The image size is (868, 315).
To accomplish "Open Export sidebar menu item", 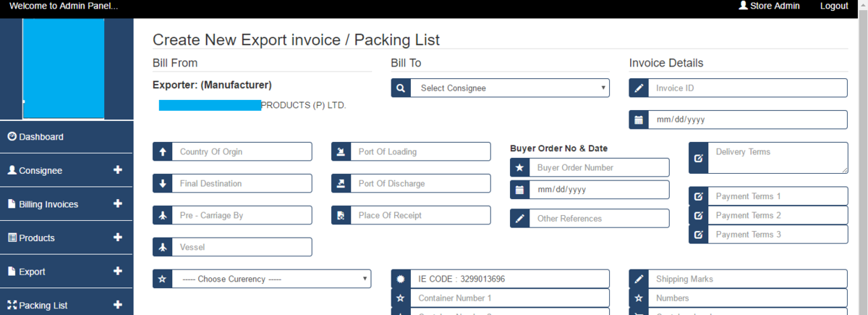I will point(67,272).
